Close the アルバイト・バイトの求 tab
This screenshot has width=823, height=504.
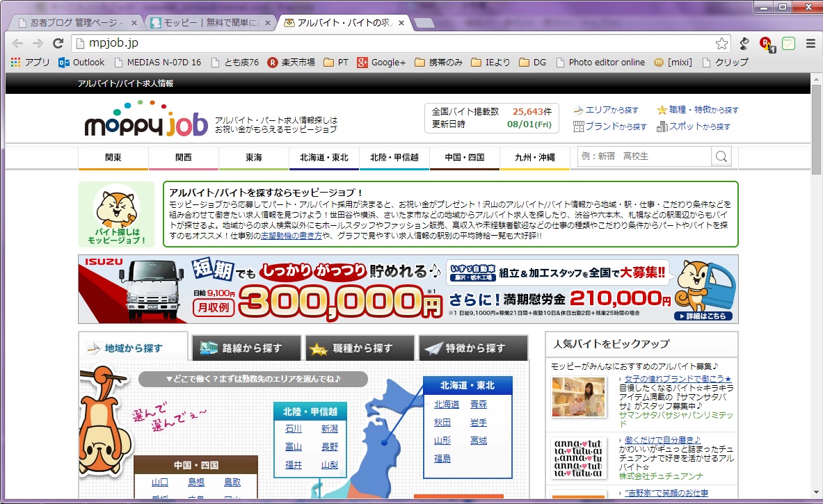[x=401, y=23]
